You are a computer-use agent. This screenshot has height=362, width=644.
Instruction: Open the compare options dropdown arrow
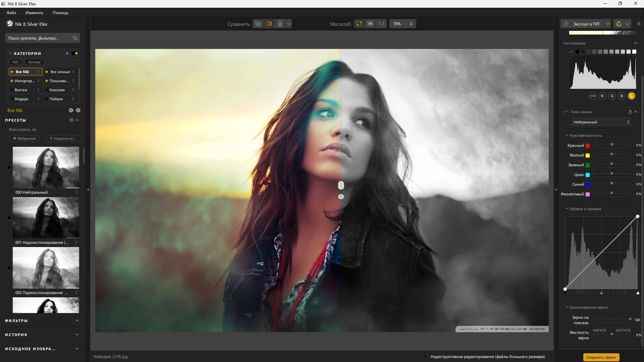289,24
